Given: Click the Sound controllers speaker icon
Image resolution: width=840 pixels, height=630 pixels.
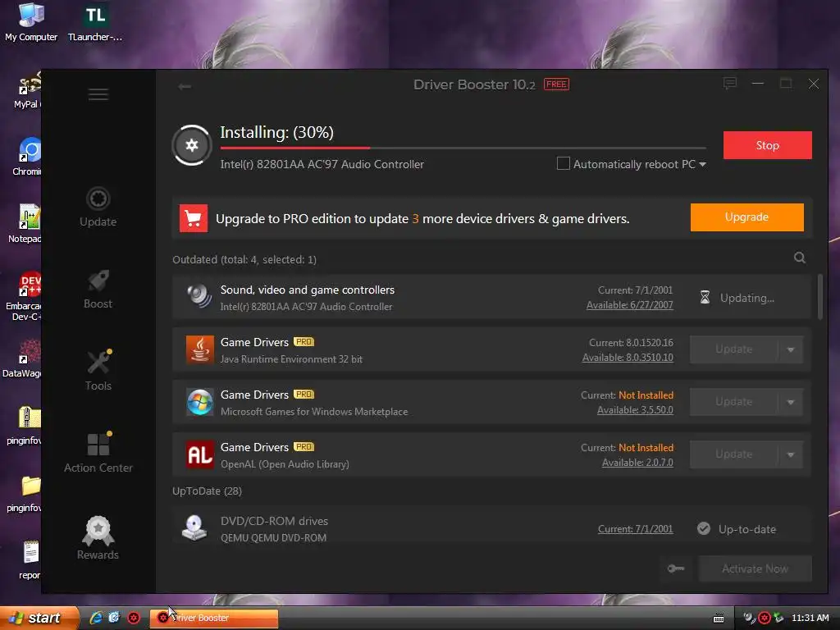Looking at the screenshot, I should coord(199,295).
